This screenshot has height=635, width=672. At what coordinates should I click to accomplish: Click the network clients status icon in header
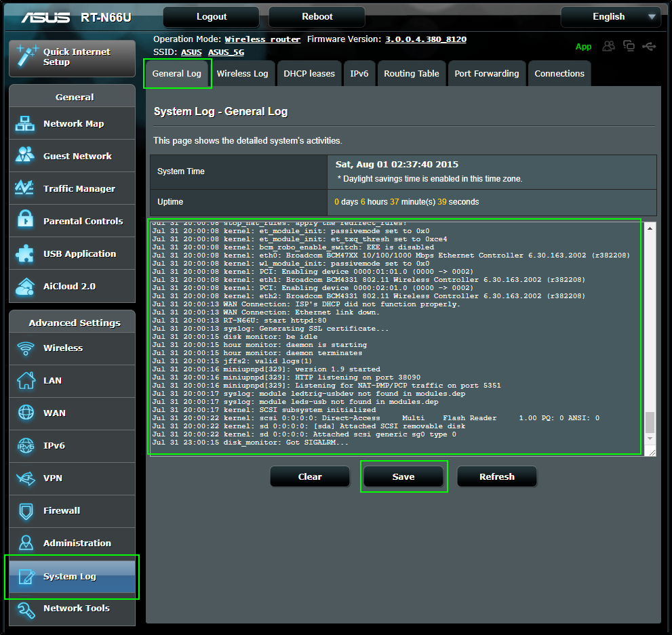[x=629, y=46]
